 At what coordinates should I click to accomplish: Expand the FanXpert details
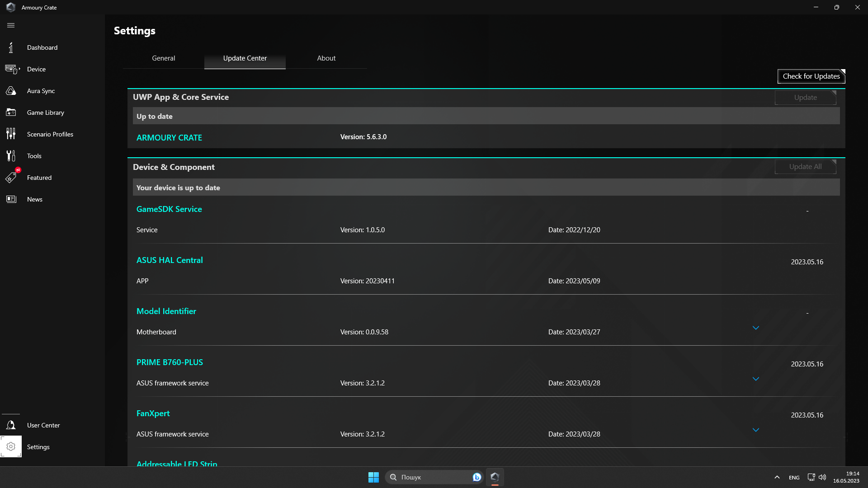pyautogui.click(x=755, y=430)
